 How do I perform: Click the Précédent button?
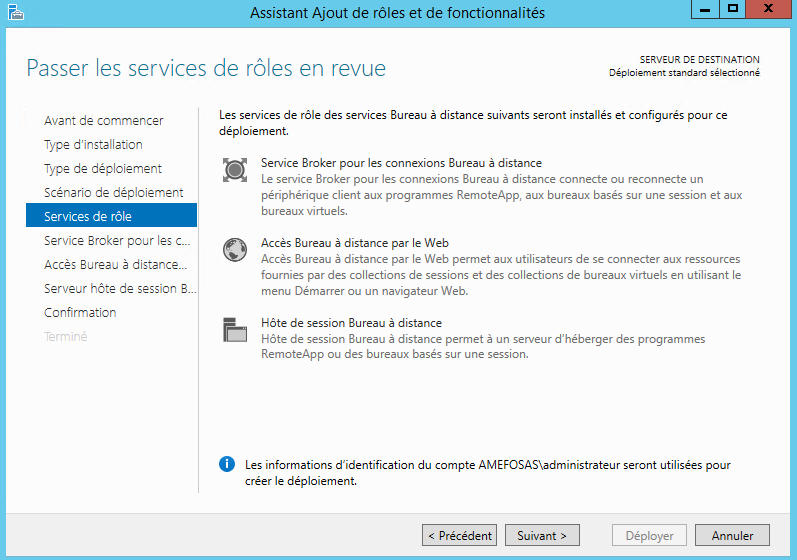pyautogui.click(x=459, y=535)
